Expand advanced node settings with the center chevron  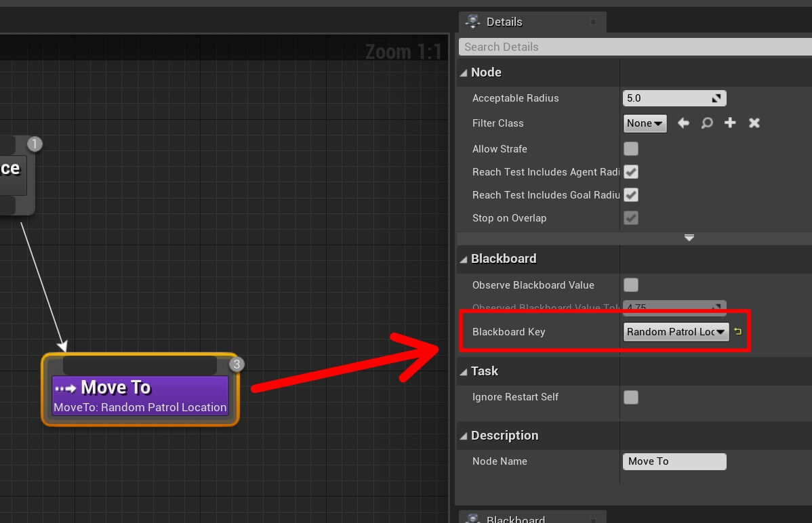click(689, 238)
